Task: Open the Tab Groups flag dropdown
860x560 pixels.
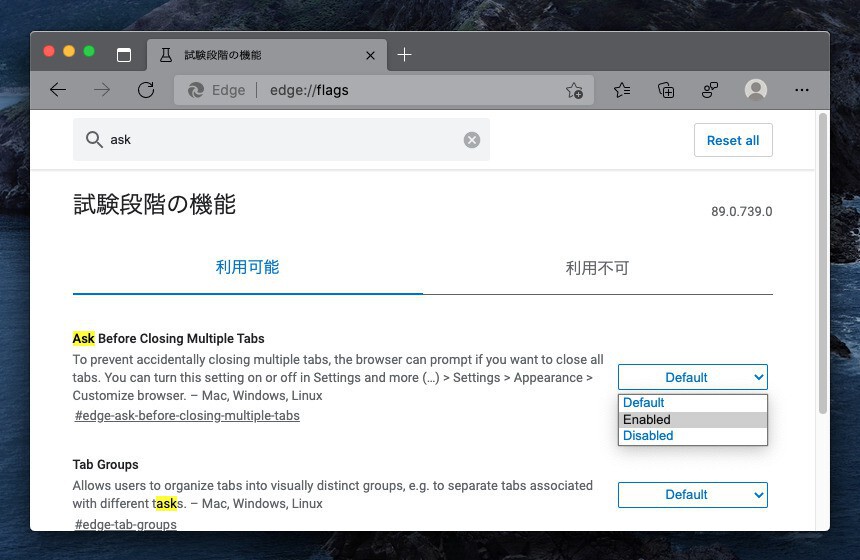Action: (693, 495)
